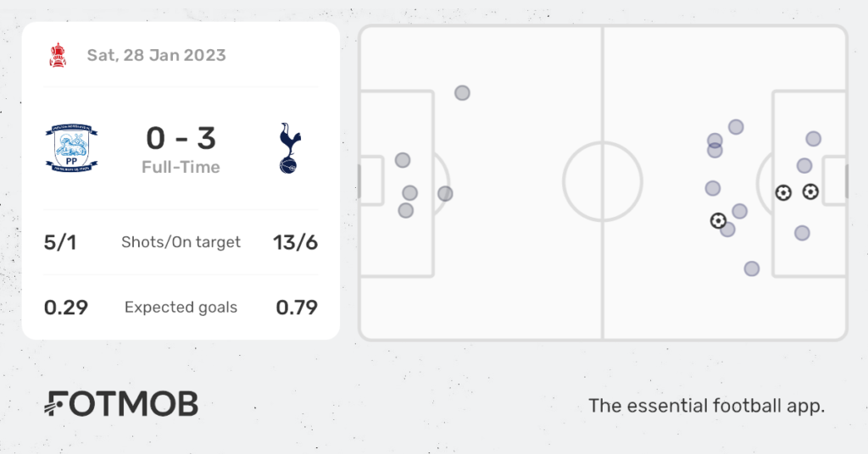Select the Shots/On target stat label
The image size is (868, 454).
pos(181,242)
